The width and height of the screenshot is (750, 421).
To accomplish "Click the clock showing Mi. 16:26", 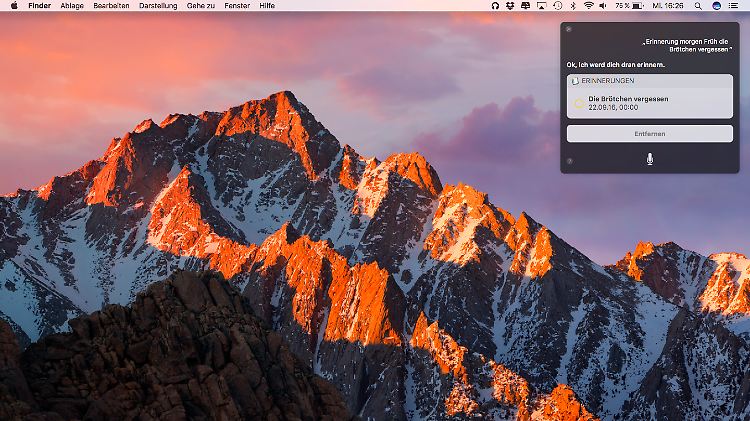I will 668,6.
